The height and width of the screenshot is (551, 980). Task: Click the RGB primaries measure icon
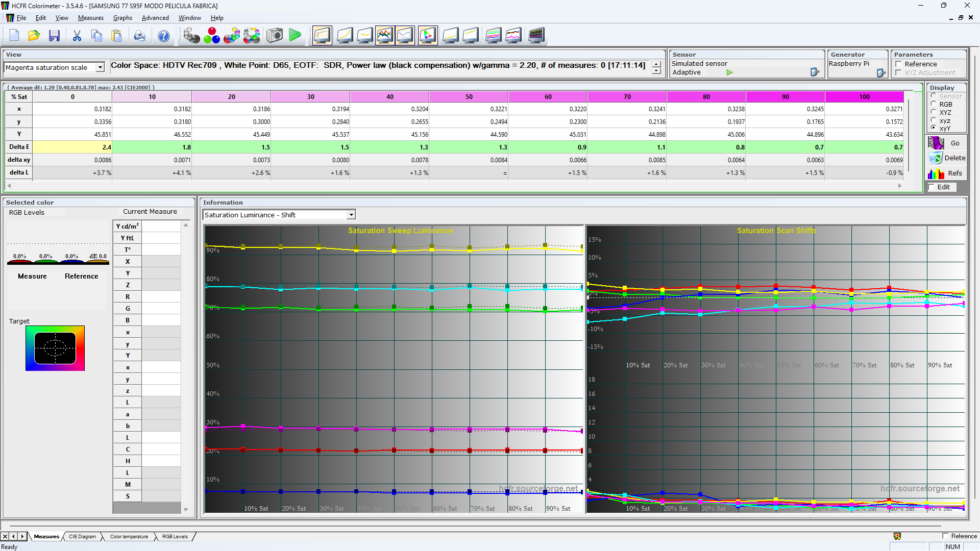tap(212, 35)
